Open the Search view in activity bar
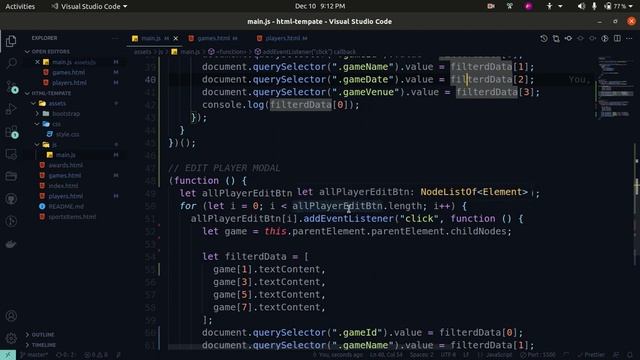640x360 pixels. (11, 63)
